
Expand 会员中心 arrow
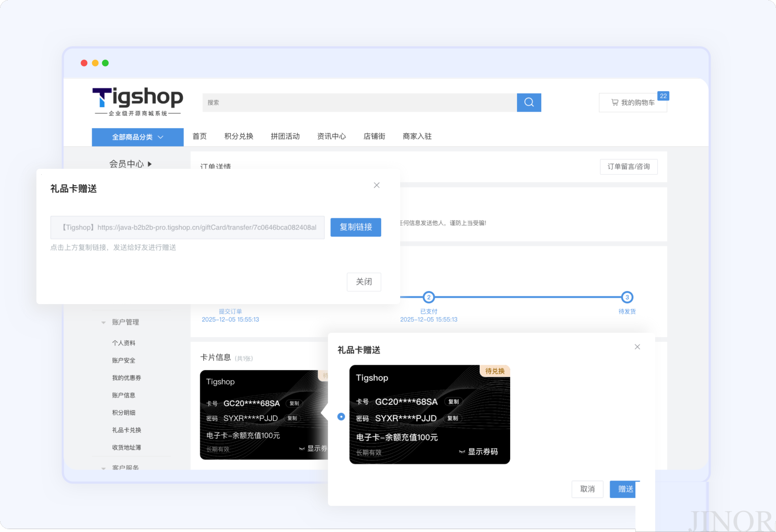point(150,164)
